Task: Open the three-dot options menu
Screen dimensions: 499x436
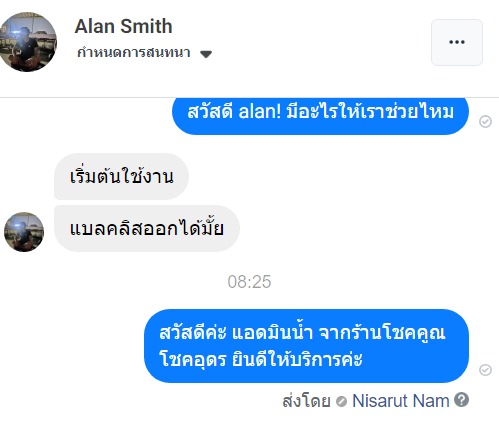Action: 457,42
